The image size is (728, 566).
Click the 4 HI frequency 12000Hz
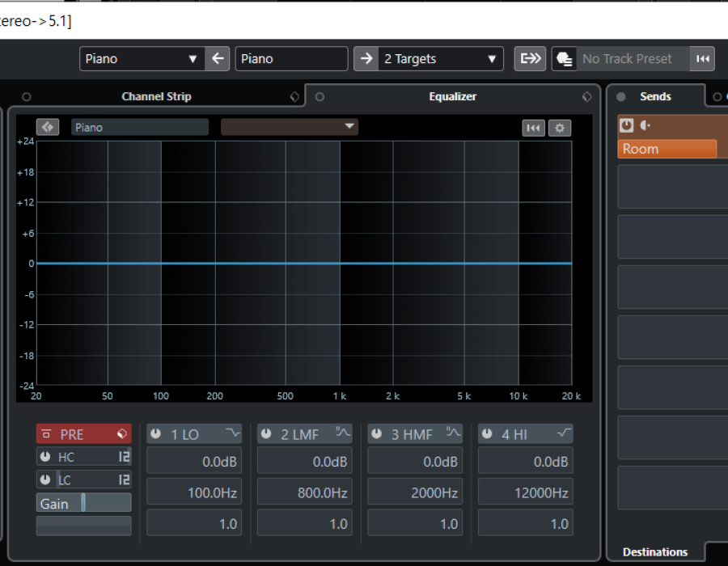click(x=526, y=492)
